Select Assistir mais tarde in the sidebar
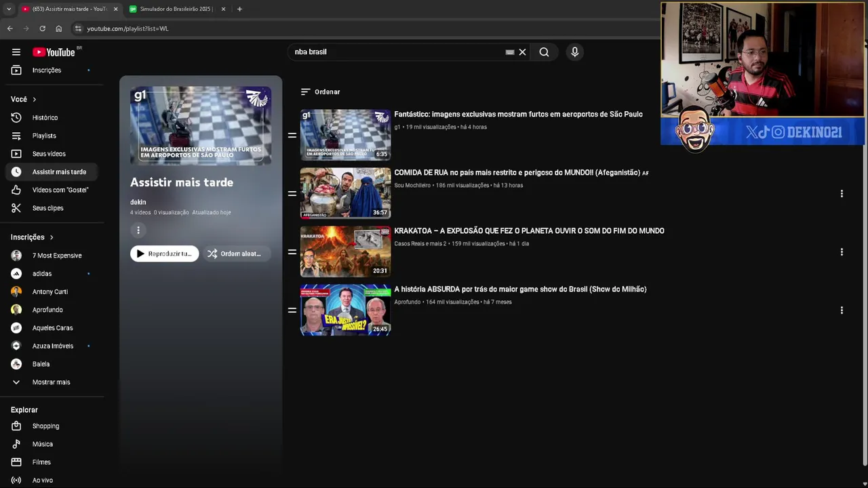This screenshot has height=488, width=868. (52, 172)
